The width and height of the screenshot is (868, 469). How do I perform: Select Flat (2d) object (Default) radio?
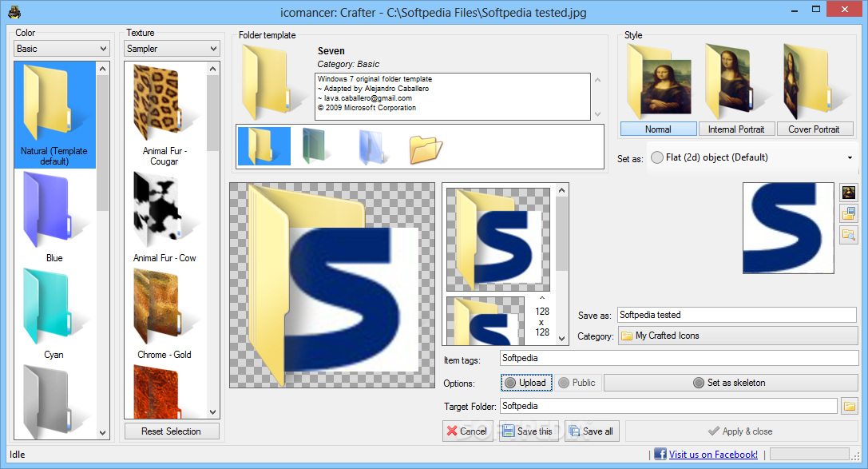[656, 157]
